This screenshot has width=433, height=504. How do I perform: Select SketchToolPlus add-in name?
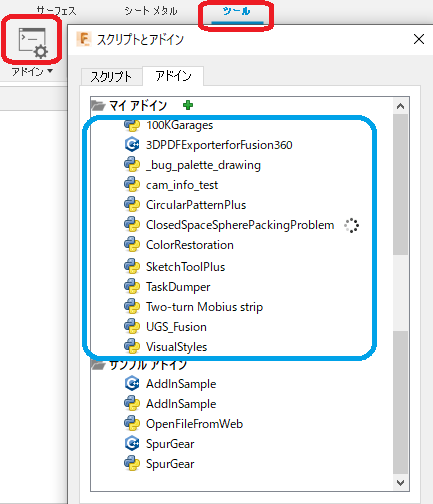click(185, 267)
